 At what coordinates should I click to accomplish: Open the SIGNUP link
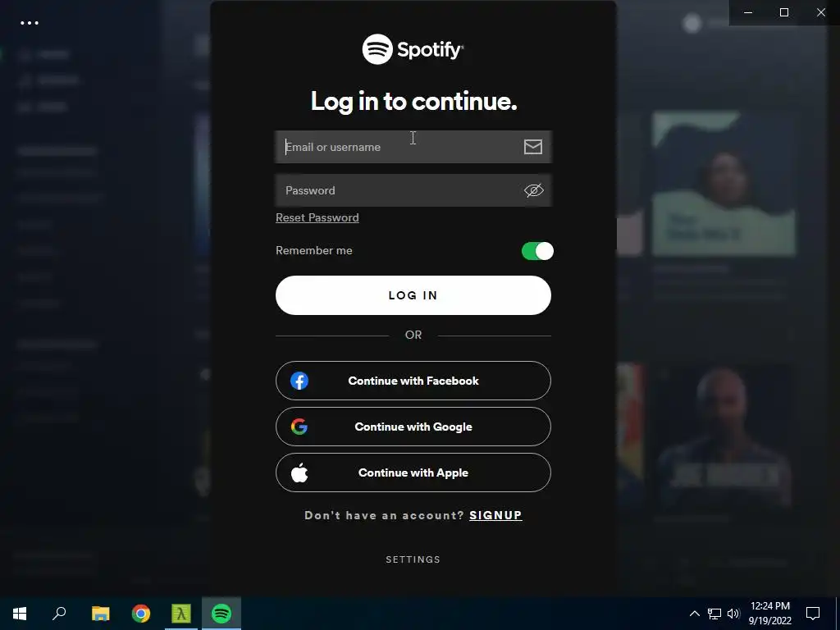495,515
